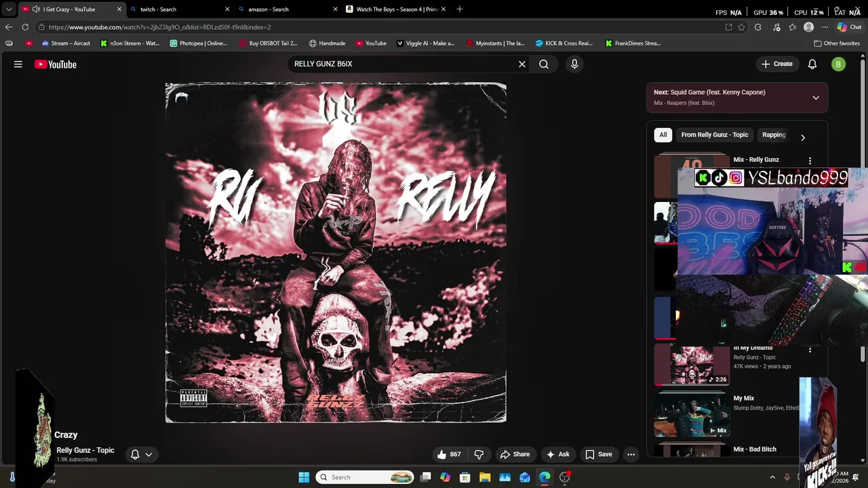
Task: Open Copilot Chat in the browser
Action: 850,27
